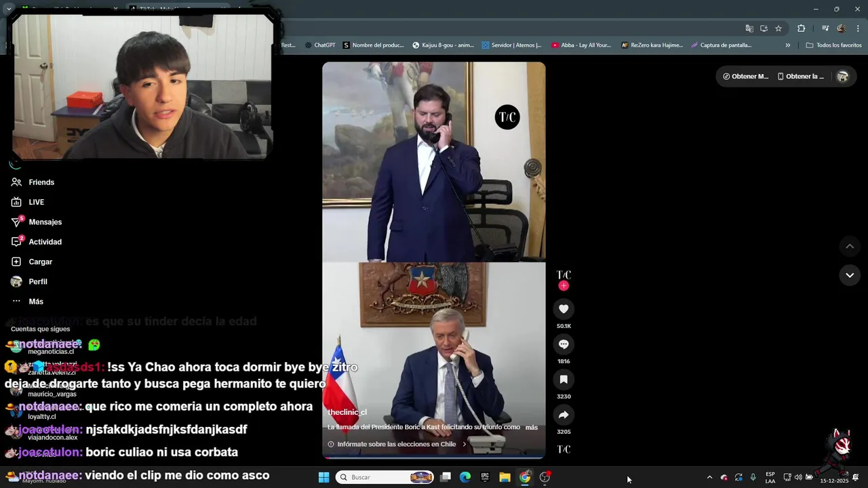868x488 pixels.
Task: Open the Chrome three-dot menu
Action: click(858, 28)
